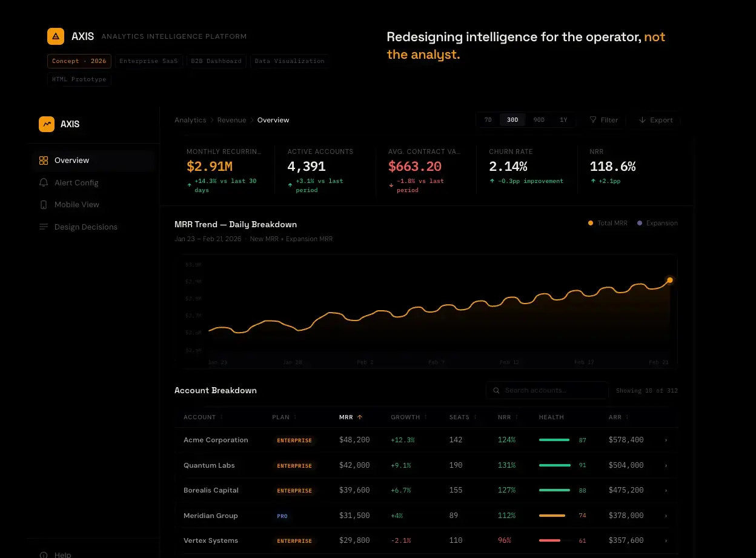The height and width of the screenshot is (558, 756).
Task: Click the $504,000 ARR cell
Action: coord(626,465)
